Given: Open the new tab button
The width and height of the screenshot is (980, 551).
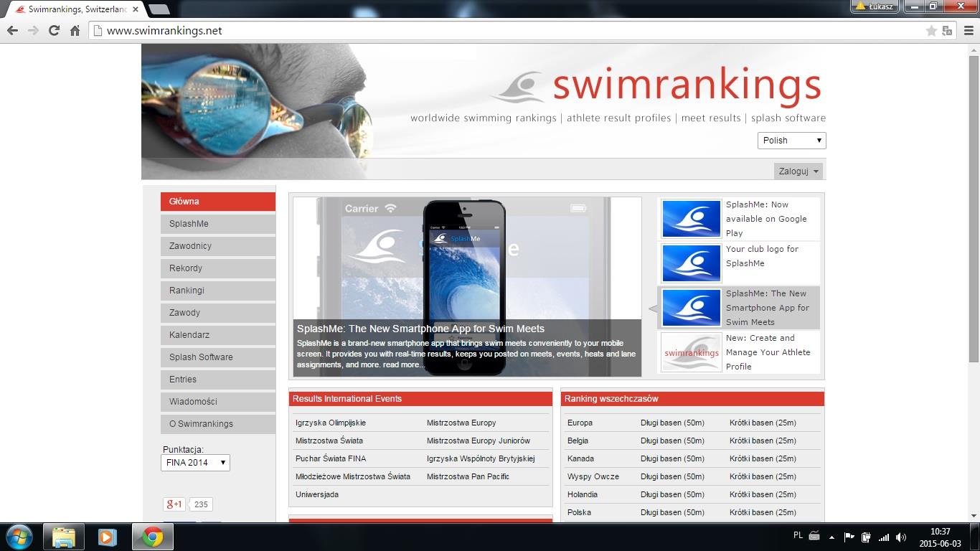Looking at the screenshot, I should (159, 9).
